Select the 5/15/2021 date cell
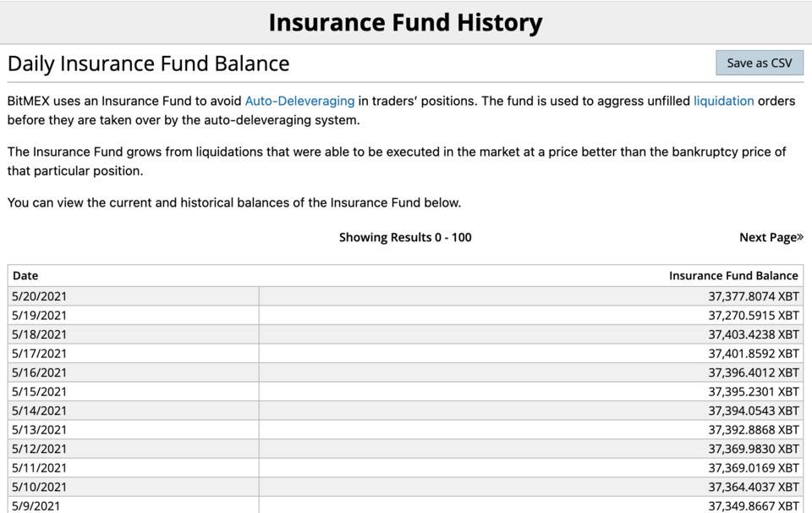The width and height of the screenshot is (812, 513). tap(40, 391)
